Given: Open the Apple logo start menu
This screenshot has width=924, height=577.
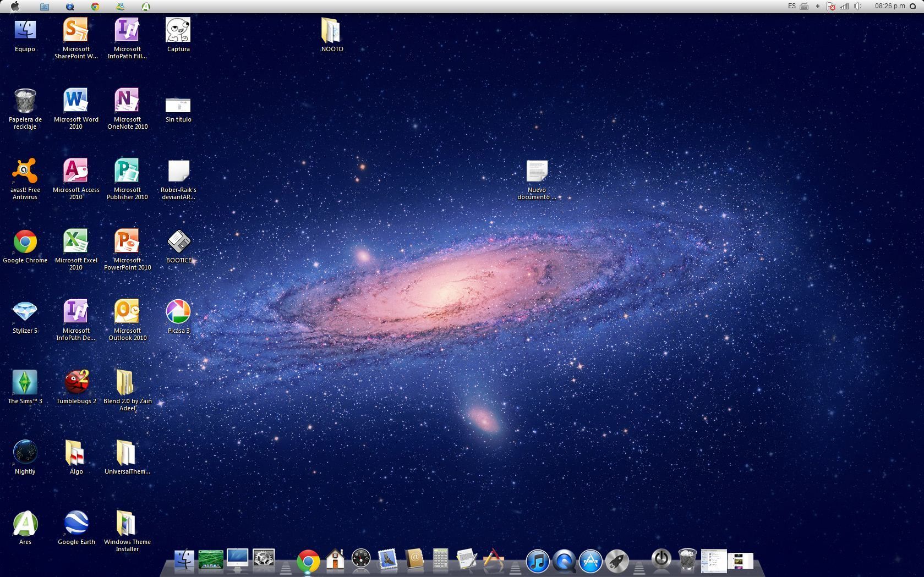Looking at the screenshot, I should coord(15,7).
